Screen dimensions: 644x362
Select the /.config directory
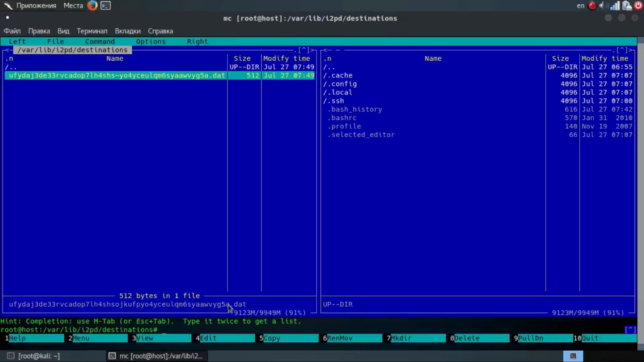pos(477,84)
